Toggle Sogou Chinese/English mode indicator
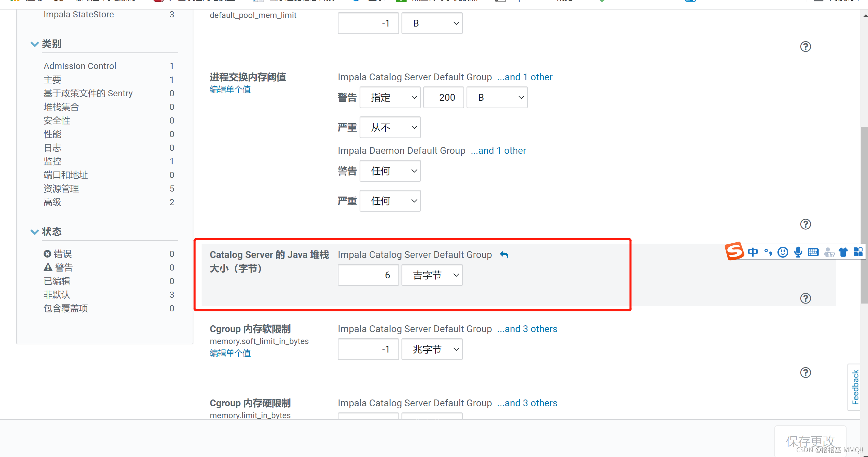Image resolution: width=868 pixels, height=457 pixels. (753, 252)
